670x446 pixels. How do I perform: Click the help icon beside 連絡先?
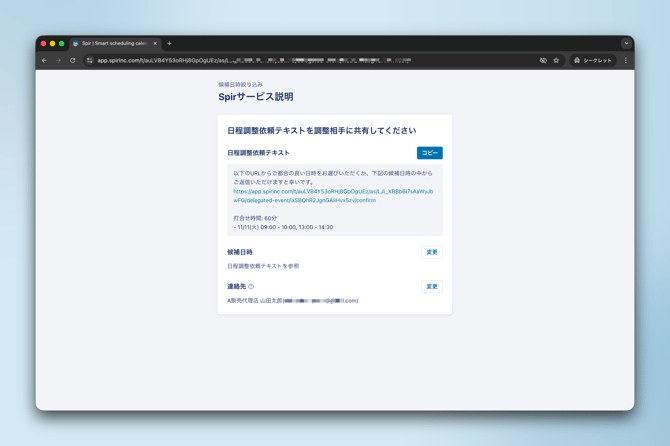(251, 287)
